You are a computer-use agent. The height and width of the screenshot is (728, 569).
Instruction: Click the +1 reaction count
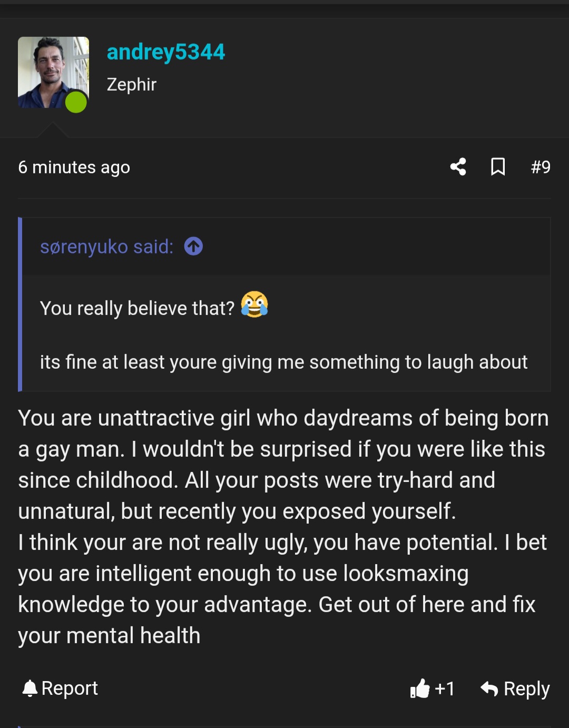point(445,688)
